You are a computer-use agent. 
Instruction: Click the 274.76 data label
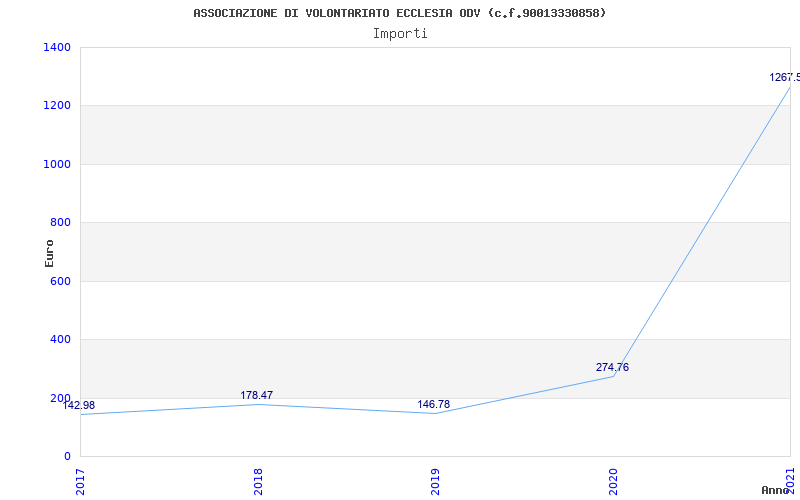click(612, 367)
